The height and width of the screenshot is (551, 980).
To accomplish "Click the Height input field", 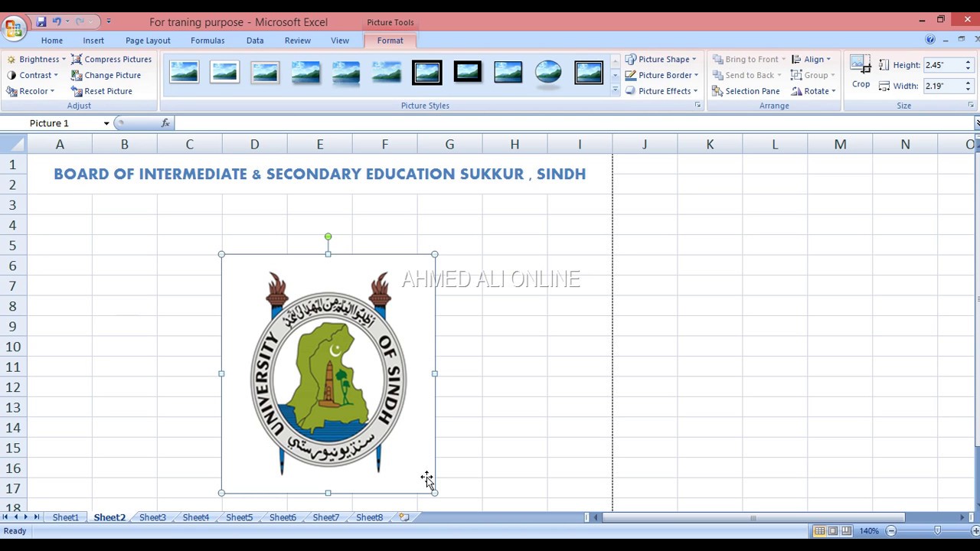I will point(943,65).
